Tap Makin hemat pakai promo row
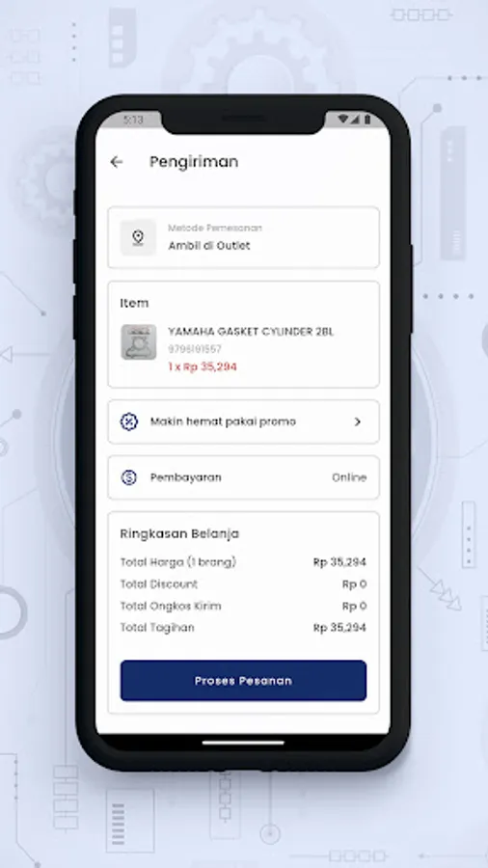This screenshot has width=488, height=868. [243, 421]
